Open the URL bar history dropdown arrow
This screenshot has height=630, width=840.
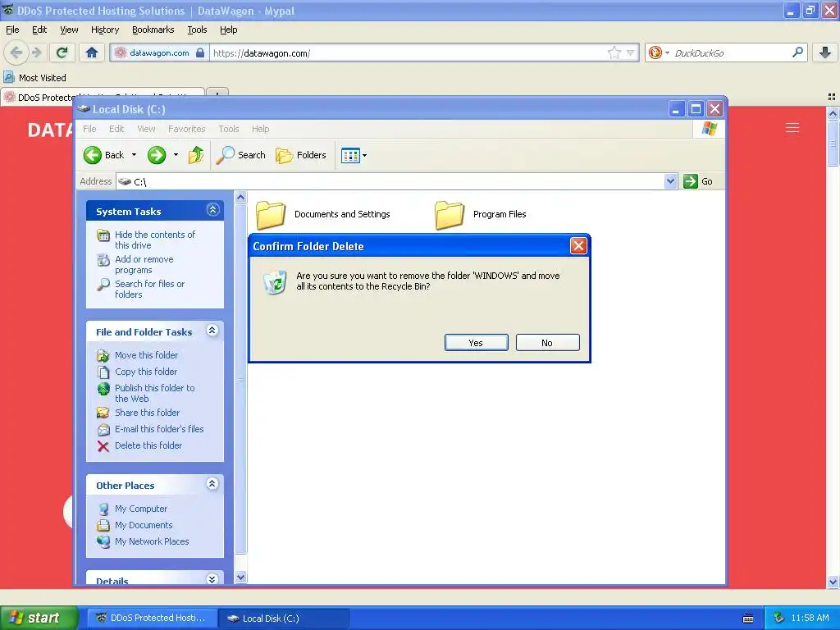[x=631, y=52]
